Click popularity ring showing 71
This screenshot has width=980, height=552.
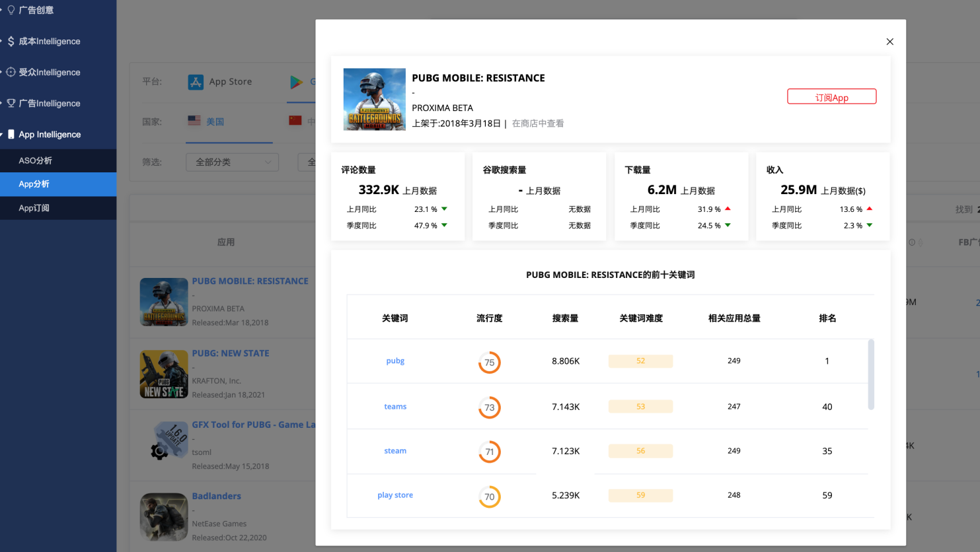489,452
